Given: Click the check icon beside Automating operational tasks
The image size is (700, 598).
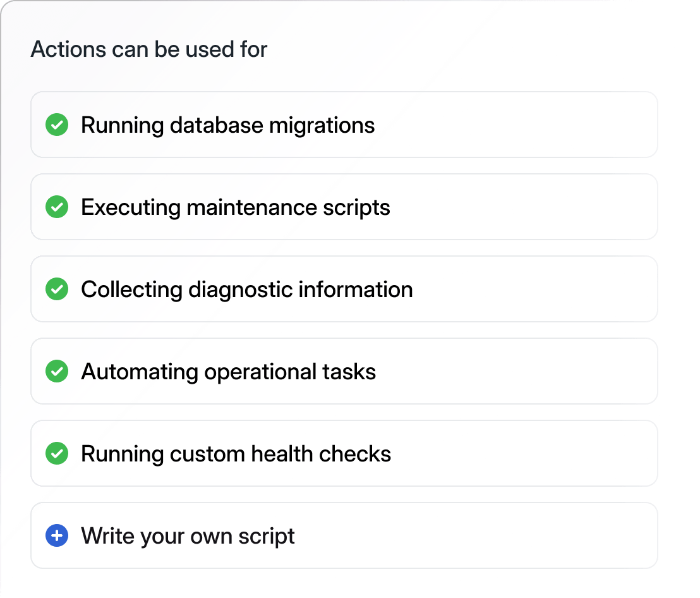Looking at the screenshot, I should pos(57,372).
